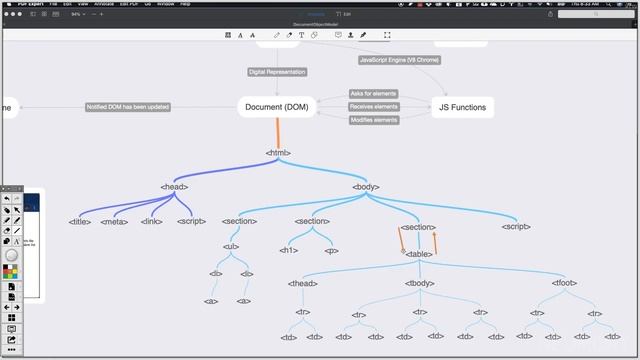Click the <html> node in the tree
Screen dimensions: 640x360
tap(278, 153)
